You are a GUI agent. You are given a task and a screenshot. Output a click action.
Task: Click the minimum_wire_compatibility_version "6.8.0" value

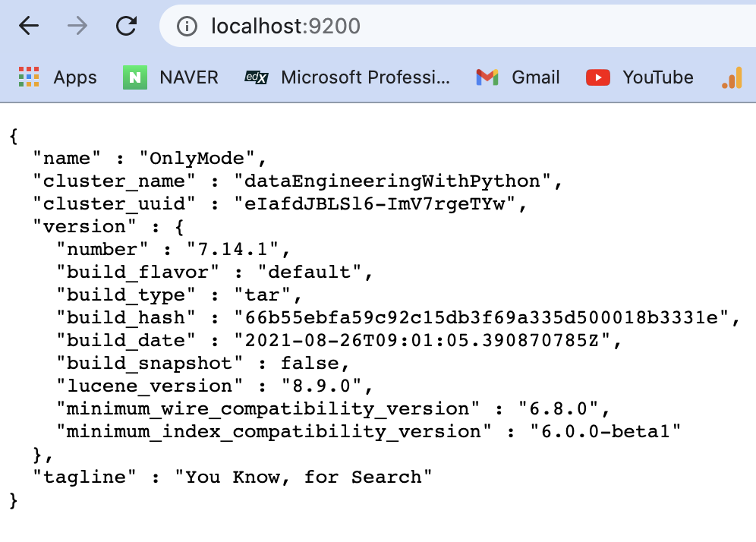click(x=559, y=409)
